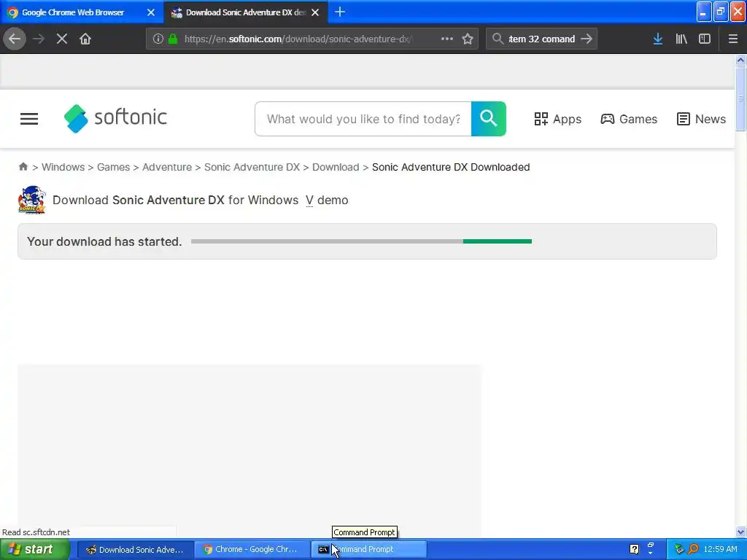
Task: Select the Download Sonic Adventure DX tab
Action: (245, 12)
